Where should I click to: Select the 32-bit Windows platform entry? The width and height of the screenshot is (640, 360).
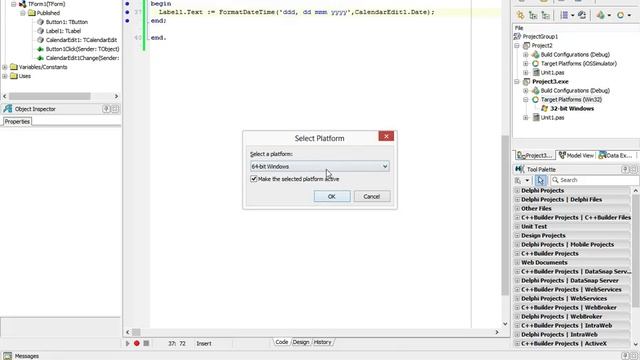[x=572, y=109]
